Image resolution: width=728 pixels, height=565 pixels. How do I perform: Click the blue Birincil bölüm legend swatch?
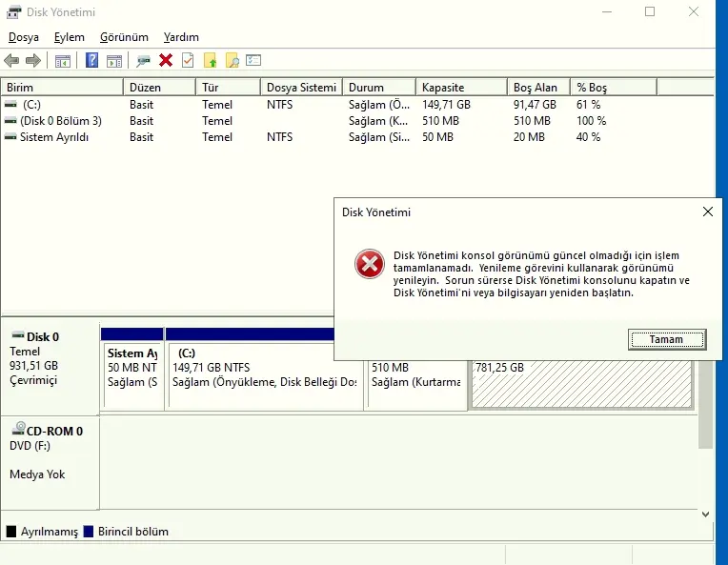point(89,532)
